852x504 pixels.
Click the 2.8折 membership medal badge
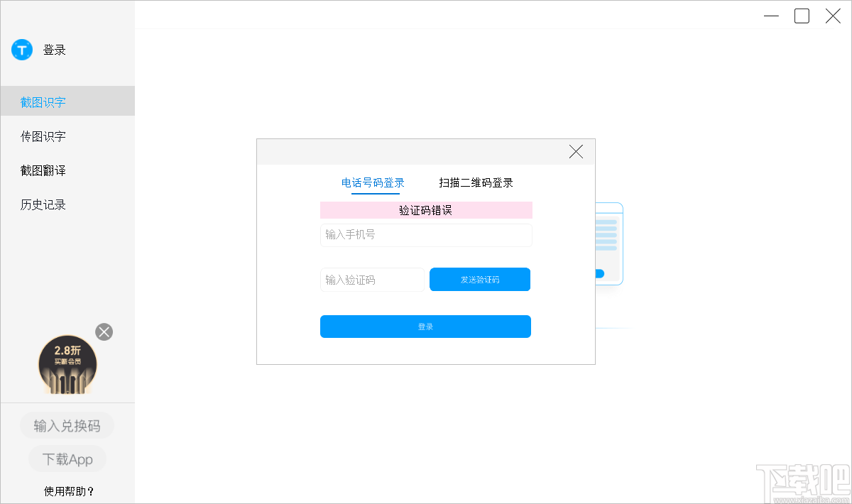click(67, 364)
